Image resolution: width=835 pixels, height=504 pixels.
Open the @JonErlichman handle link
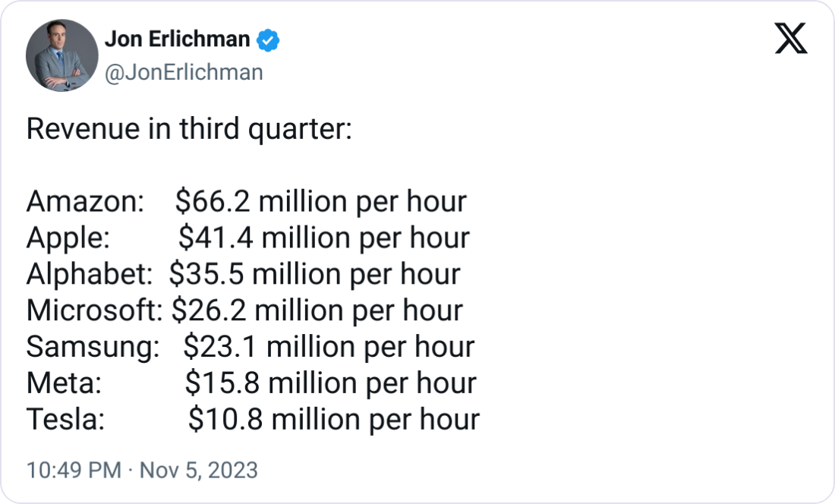tap(184, 72)
